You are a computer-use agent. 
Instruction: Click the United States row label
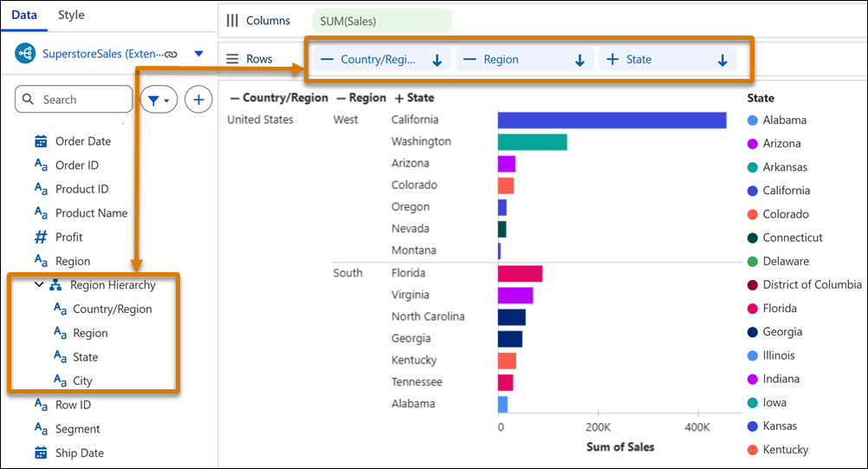pos(260,119)
